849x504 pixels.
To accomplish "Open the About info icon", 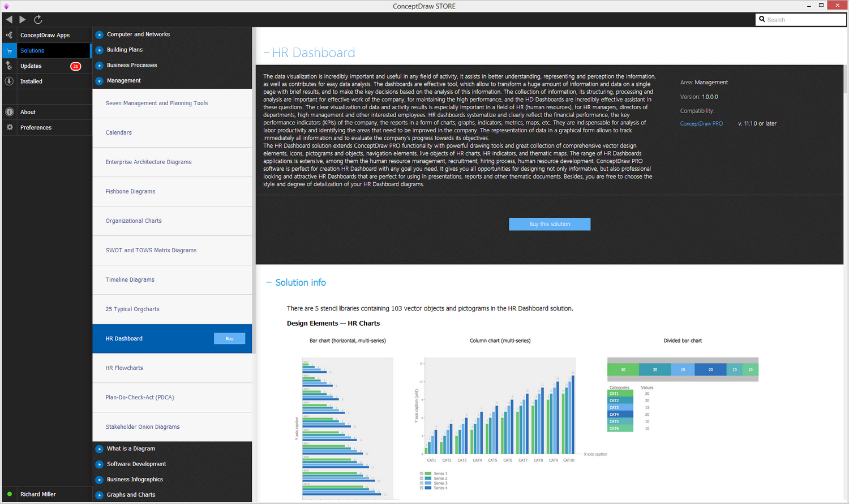I will [x=9, y=112].
